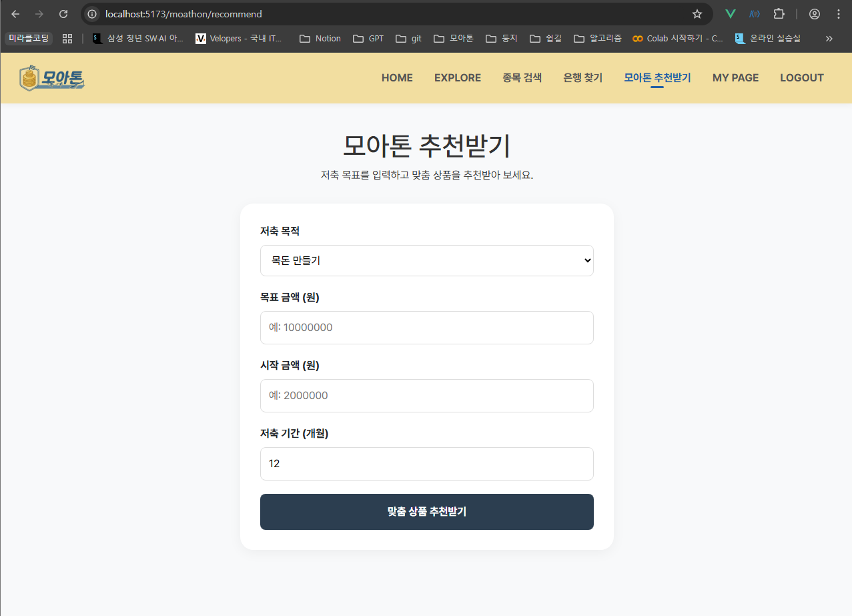Bookmark this page with the star icon
Image resolution: width=852 pixels, height=616 pixels.
point(697,14)
